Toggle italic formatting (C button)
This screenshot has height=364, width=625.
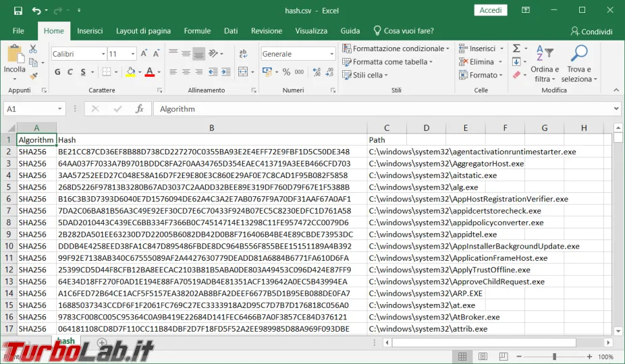[72, 72]
